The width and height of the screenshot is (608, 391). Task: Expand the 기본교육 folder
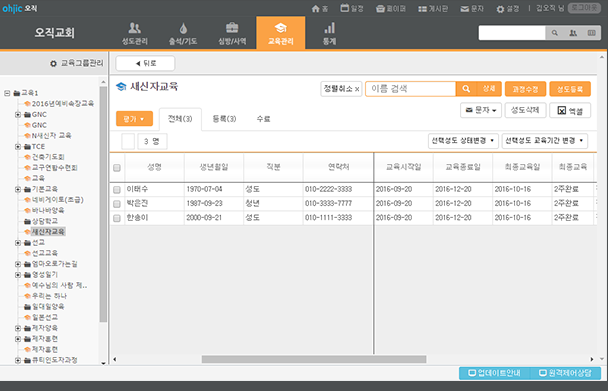point(18,189)
